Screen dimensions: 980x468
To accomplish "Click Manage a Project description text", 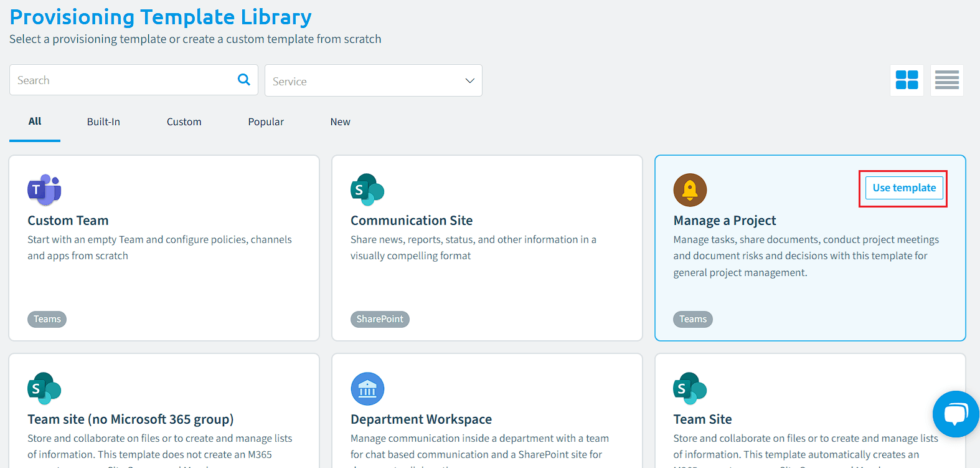I will (x=806, y=256).
